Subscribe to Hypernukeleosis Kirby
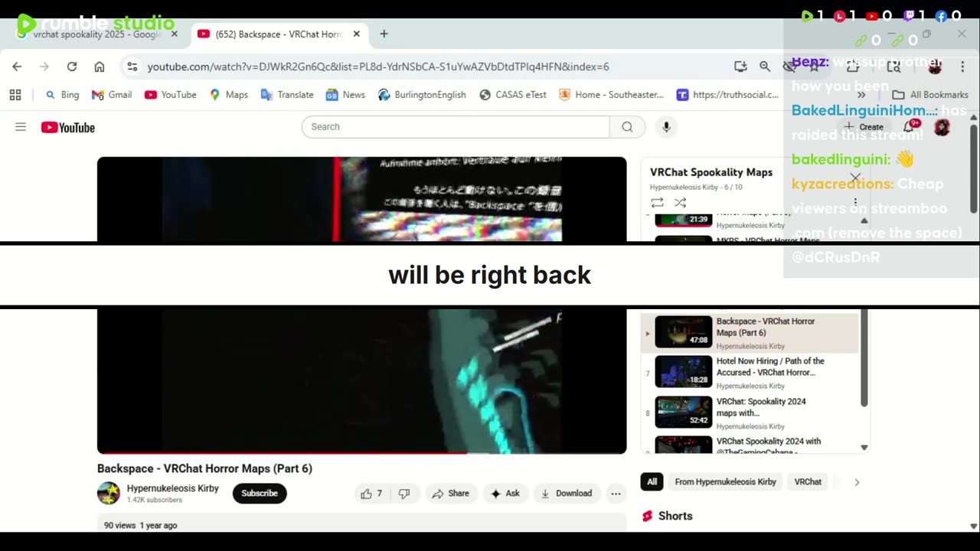Viewport: 980px width, 551px height. click(x=260, y=494)
